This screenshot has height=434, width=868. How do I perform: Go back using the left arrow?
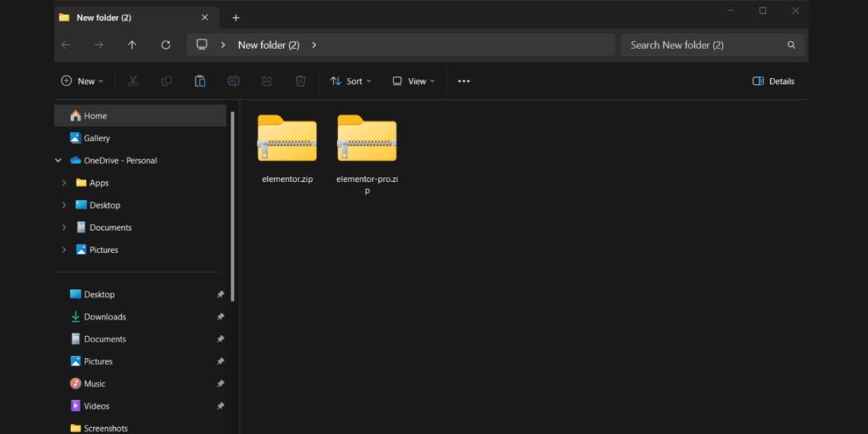65,45
